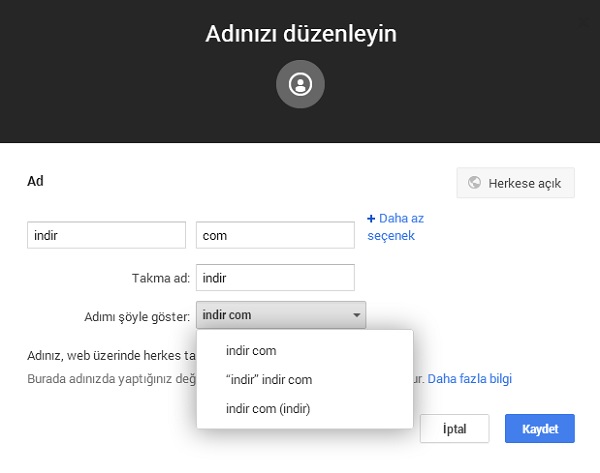Click the profile avatar icon
600x473 pixels.
[x=300, y=84]
